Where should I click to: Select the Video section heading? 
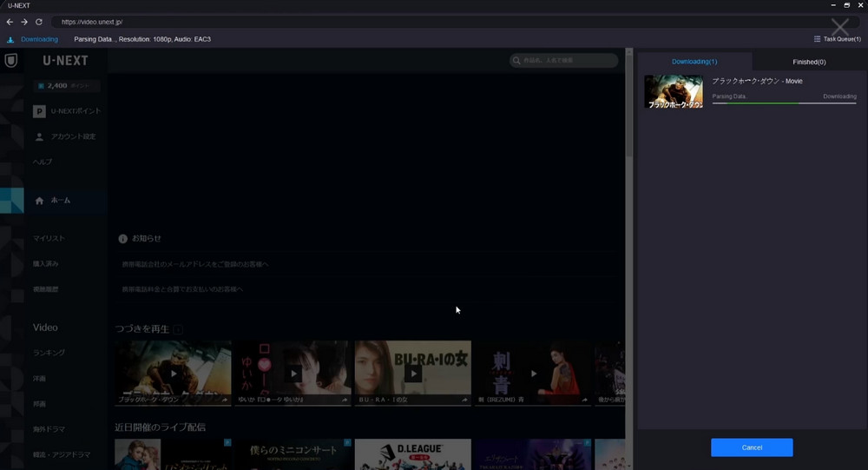click(45, 328)
